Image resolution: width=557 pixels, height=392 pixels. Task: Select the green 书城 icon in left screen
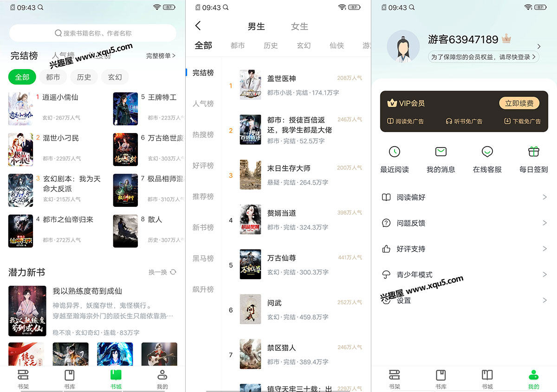pyautogui.click(x=116, y=375)
